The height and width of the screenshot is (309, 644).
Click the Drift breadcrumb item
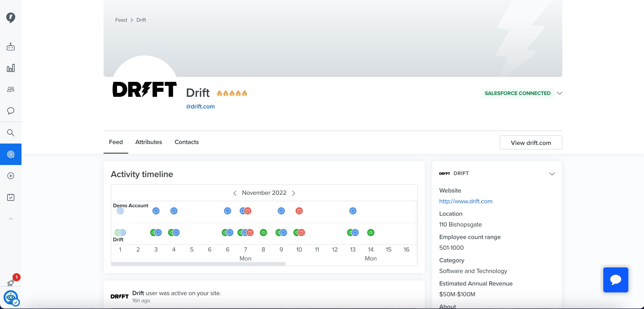coord(141,20)
